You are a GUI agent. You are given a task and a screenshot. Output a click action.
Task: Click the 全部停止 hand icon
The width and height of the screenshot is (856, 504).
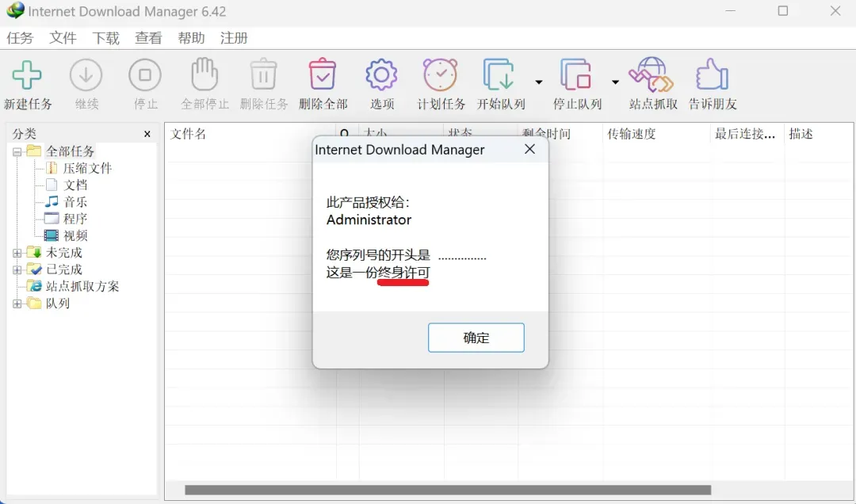pos(204,74)
